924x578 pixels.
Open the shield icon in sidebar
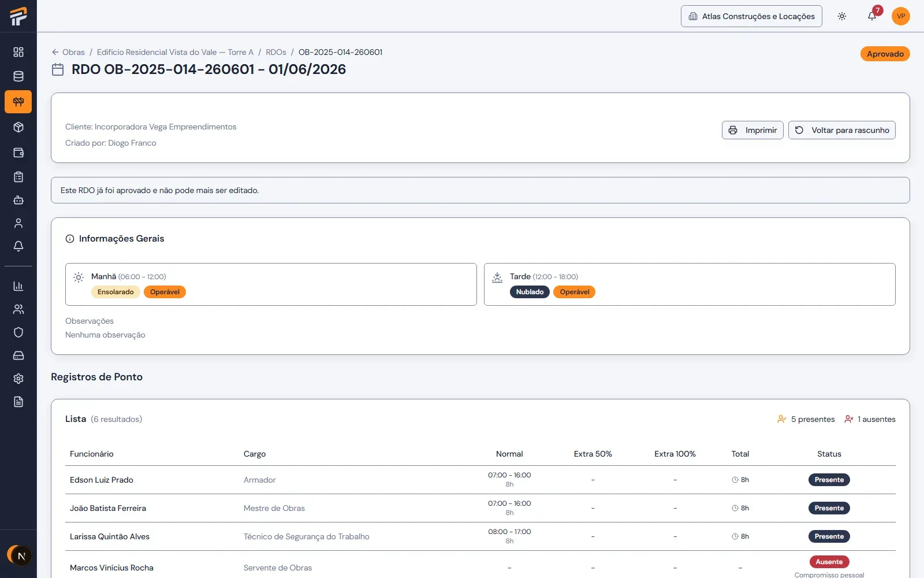(x=18, y=332)
